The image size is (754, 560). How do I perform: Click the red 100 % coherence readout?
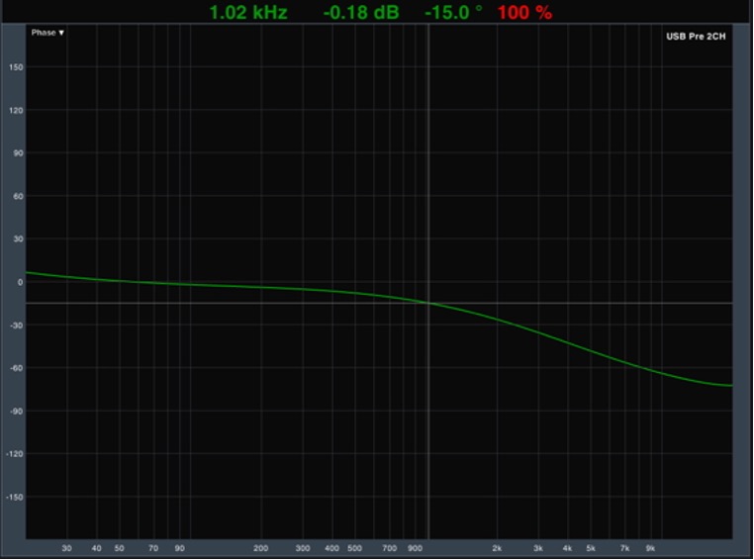coord(524,13)
